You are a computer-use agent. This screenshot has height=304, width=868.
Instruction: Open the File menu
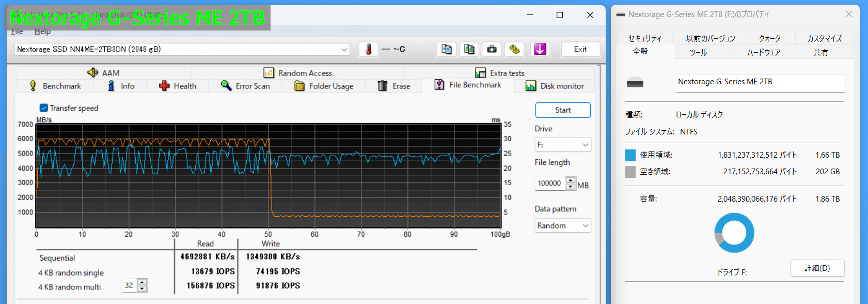pyautogui.click(x=17, y=32)
